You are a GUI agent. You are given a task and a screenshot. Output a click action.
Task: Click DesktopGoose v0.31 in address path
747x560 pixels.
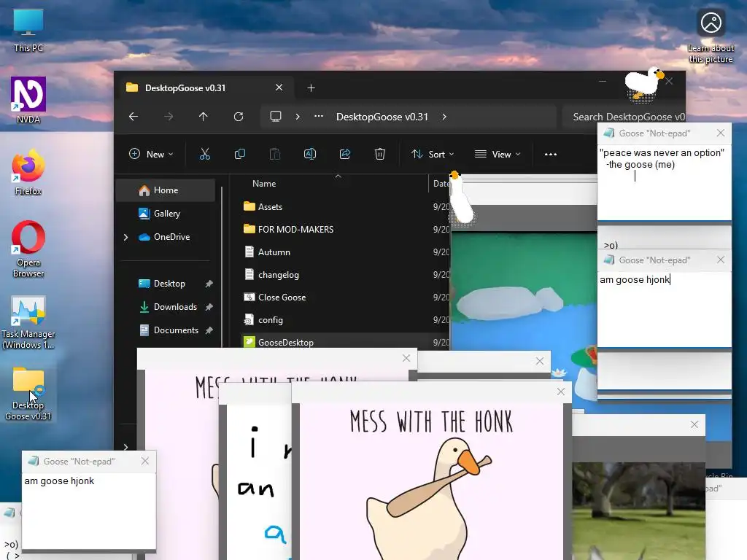pos(382,117)
